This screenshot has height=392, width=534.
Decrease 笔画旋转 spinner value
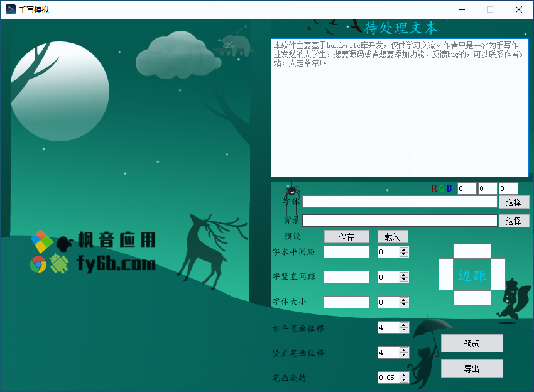tap(404, 380)
